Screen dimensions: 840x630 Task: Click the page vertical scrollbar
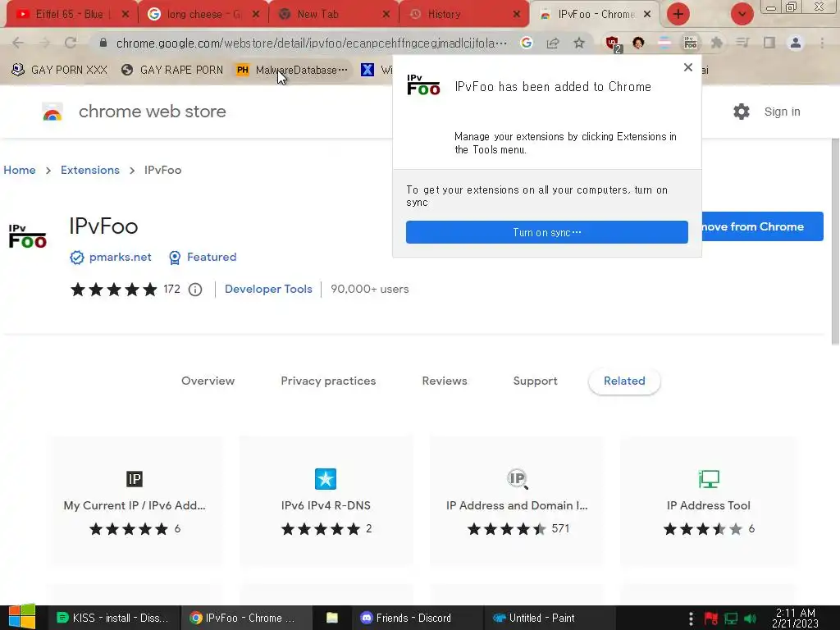pos(834,241)
